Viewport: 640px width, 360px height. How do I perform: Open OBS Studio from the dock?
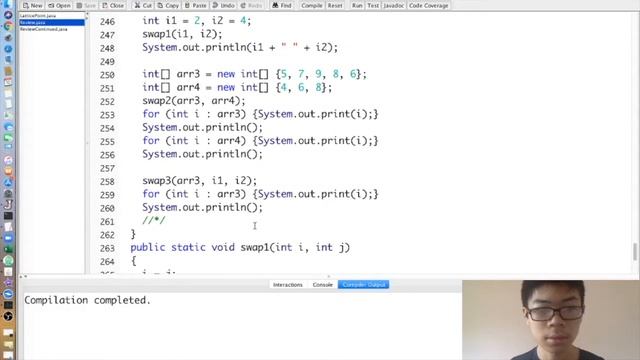coord(8,316)
